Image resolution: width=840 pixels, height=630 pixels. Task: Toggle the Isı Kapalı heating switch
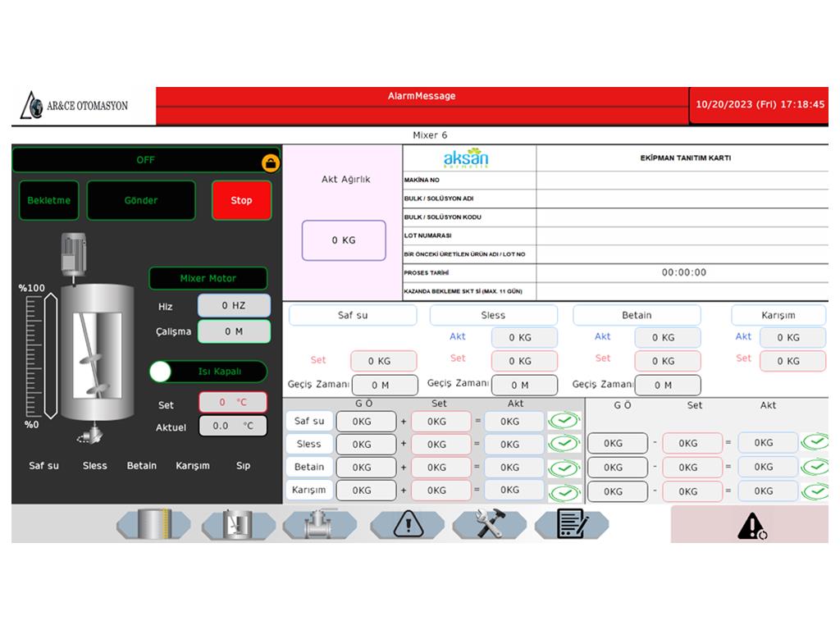tap(208, 372)
